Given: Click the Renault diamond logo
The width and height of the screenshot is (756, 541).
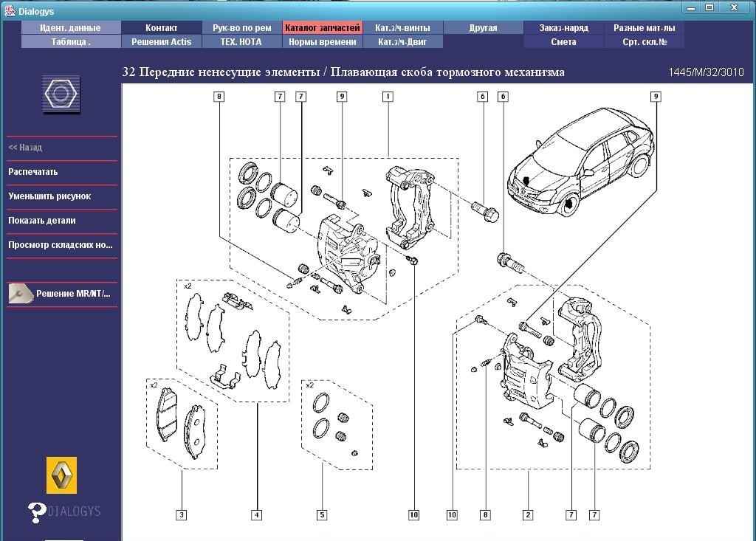Looking at the screenshot, I should pyautogui.click(x=61, y=475).
